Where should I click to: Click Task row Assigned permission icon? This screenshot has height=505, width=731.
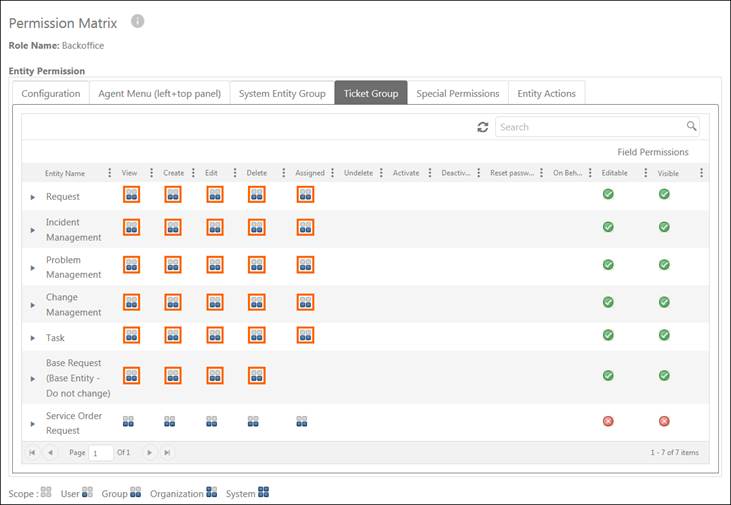coord(305,336)
